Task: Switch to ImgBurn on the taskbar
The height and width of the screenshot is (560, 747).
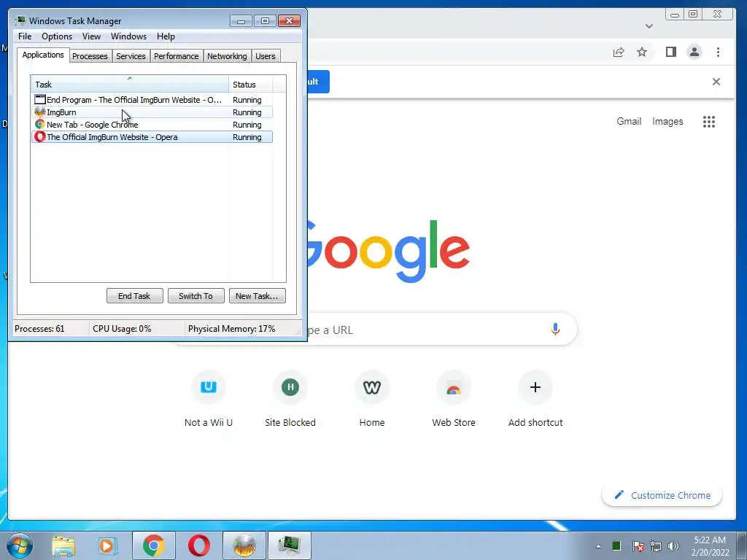Action: 244,545
